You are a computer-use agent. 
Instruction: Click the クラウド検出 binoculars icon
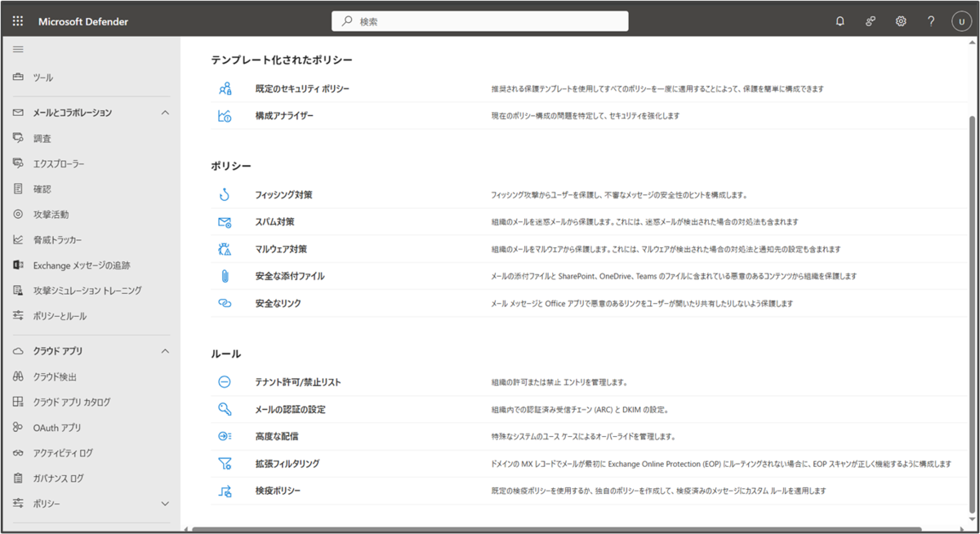click(x=18, y=377)
